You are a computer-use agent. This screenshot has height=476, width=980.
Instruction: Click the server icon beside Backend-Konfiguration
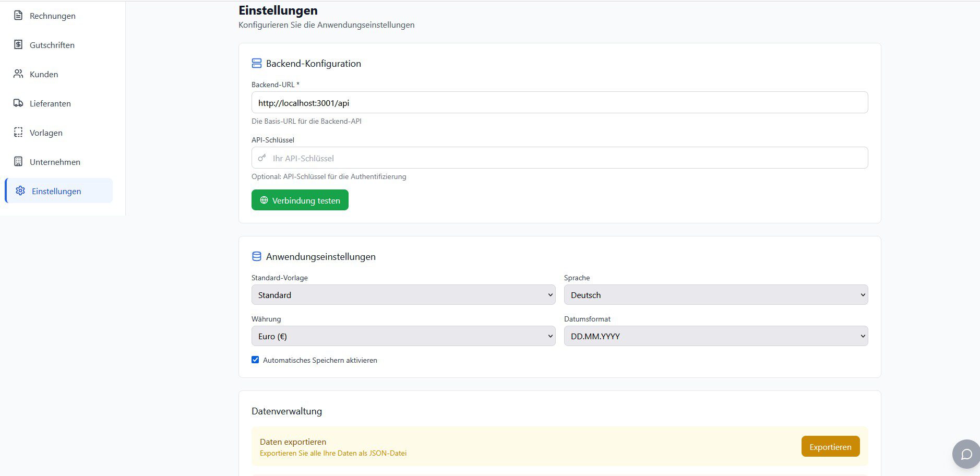click(257, 64)
